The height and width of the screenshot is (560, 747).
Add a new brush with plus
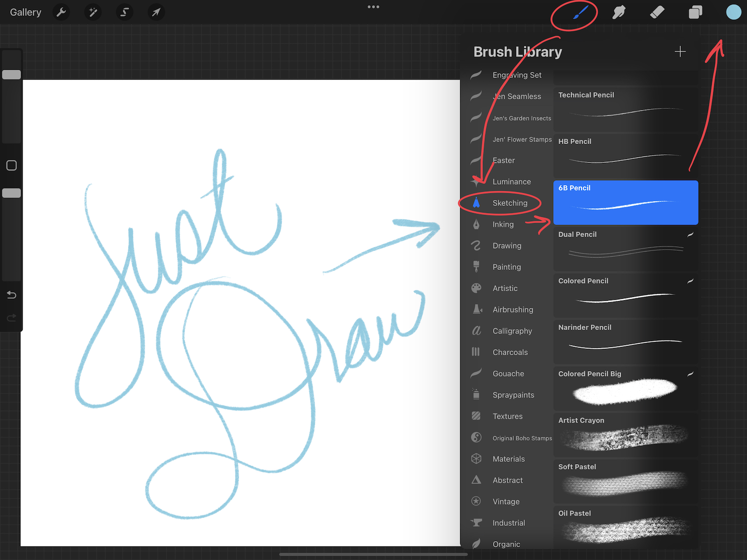[x=680, y=52]
